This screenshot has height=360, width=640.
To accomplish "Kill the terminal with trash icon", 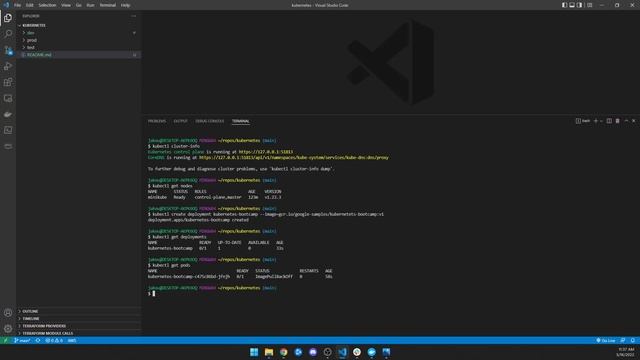I will coord(617,121).
